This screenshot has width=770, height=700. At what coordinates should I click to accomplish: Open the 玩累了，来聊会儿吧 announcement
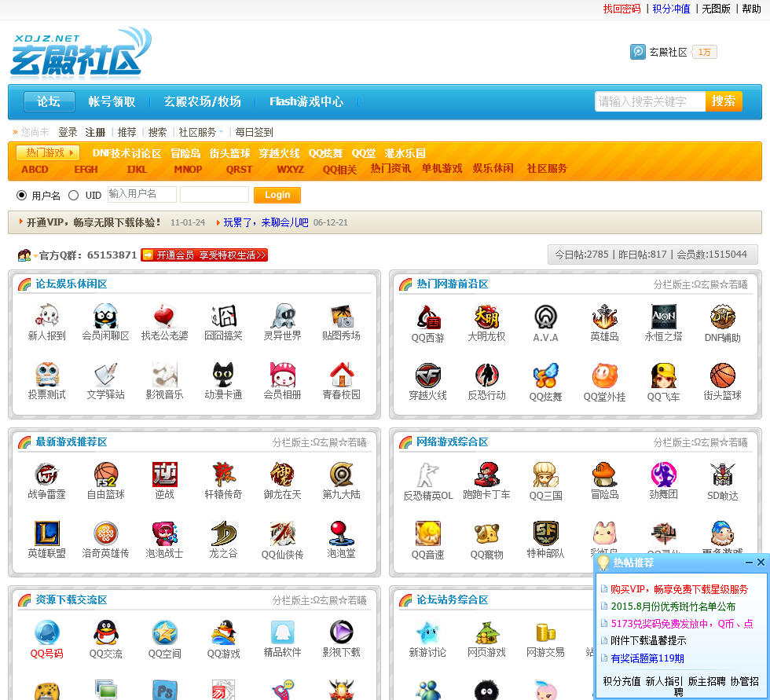click(x=266, y=222)
